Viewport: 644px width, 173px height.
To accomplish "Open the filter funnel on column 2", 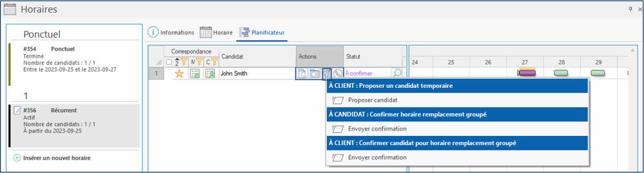I will click(x=184, y=62).
